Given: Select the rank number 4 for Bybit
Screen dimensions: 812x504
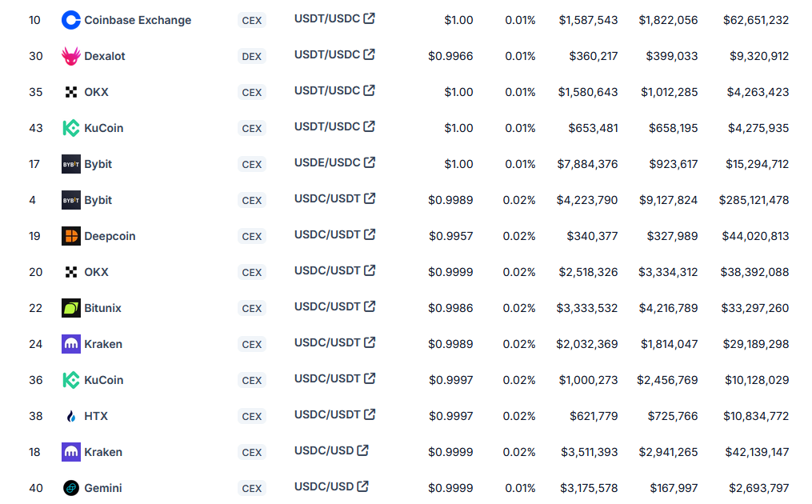Looking at the screenshot, I should pyautogui.click(x=33, y=200).
